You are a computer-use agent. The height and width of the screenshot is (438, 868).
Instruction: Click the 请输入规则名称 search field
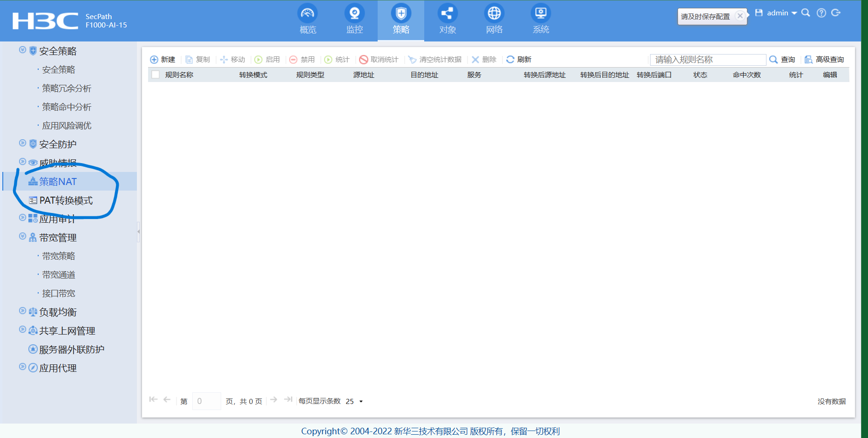(708, 60)
